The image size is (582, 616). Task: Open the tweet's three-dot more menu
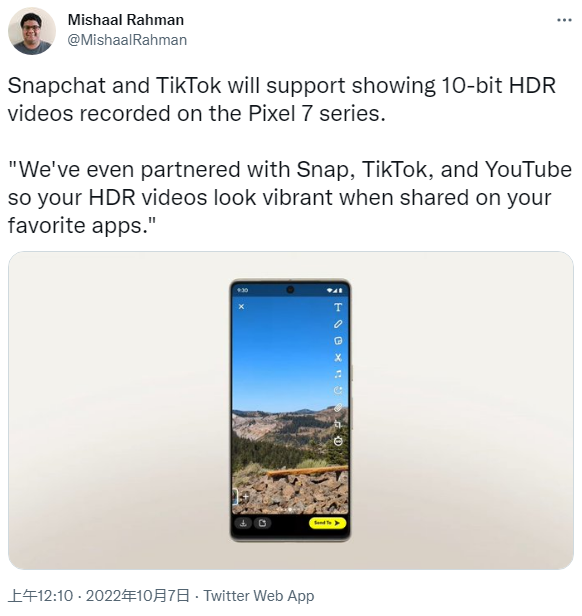pyautogui.click(x=564, y=20)
